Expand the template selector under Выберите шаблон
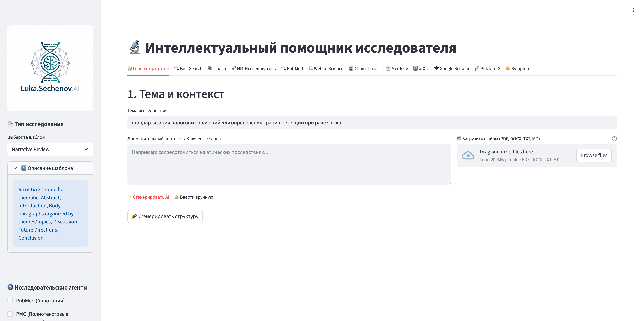This screenshot has height=321, width=644. pos(86,149)
